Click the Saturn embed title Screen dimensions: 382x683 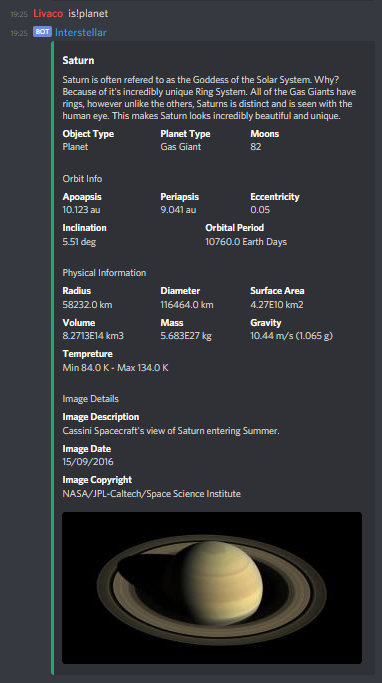pos(78,61)
